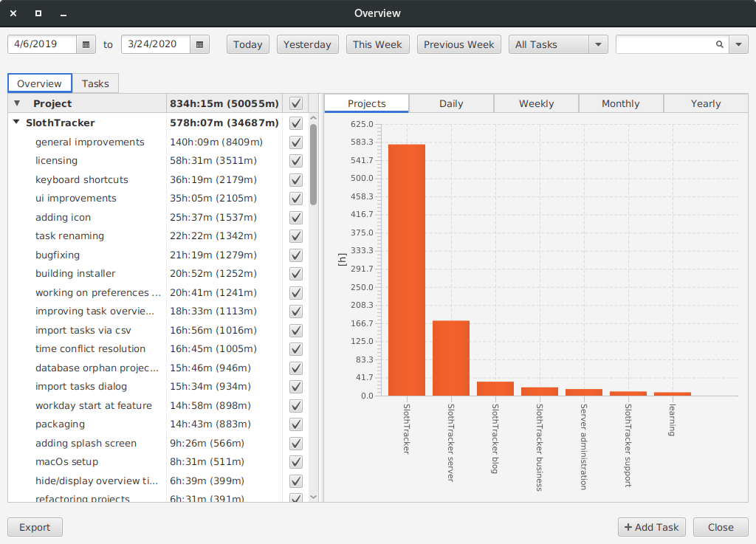Toggle the adding icon checkbox

296,217
